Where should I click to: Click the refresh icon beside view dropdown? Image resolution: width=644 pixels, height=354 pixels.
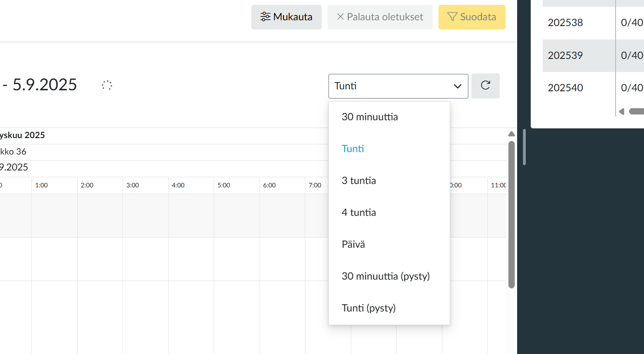(x=485, y=85)
